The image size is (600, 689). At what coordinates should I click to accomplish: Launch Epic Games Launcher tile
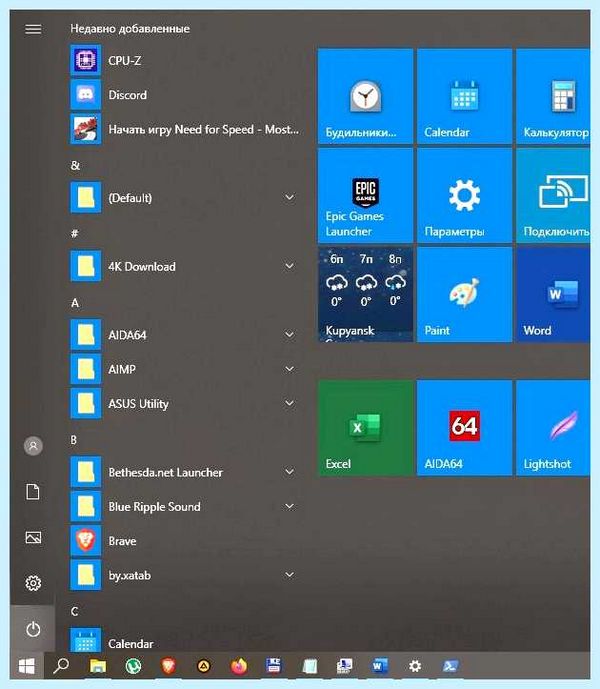365,195
